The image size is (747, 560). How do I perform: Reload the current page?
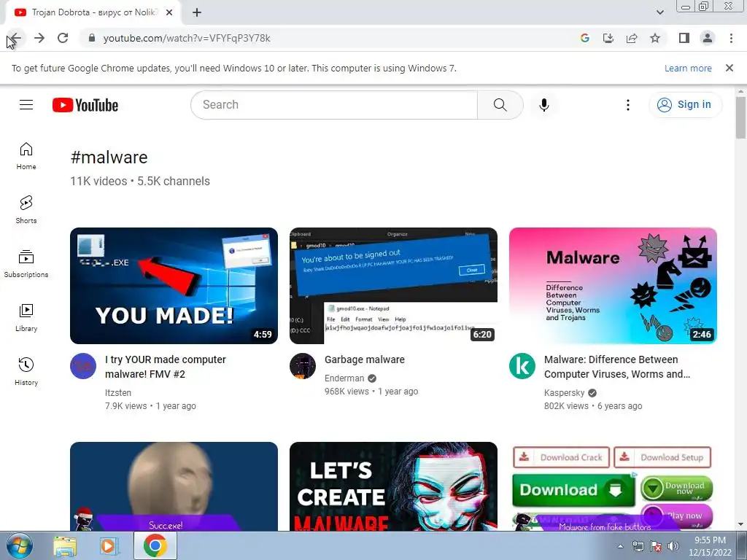[63, 38]
